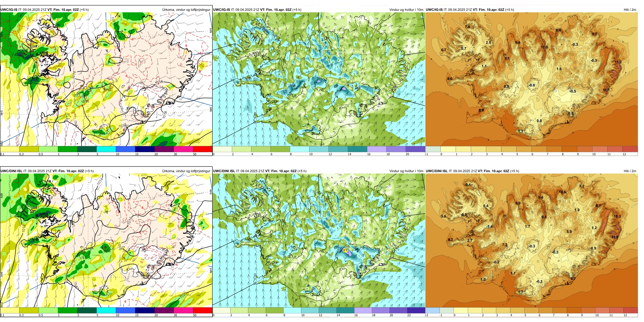Pick dark indigo 22 swatch in bottom wind legend
Viewport: 644px width, 322px height.
[x=416, y=310]
